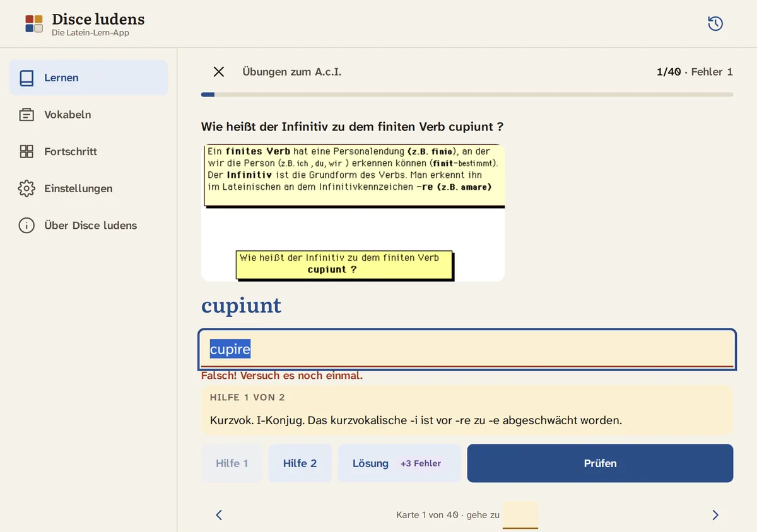
Task: Click the disabled Hilfe 1 button
Action: [232, 463]
